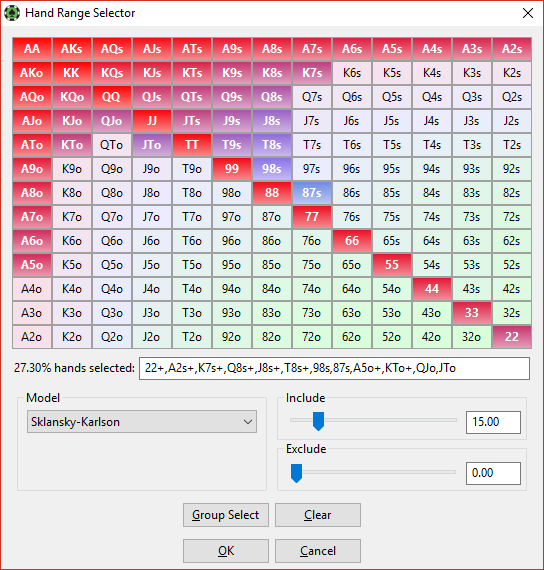Deselect the T8s hand cell
The width and height of the screenshot is (544, 570).
(272, 145)
